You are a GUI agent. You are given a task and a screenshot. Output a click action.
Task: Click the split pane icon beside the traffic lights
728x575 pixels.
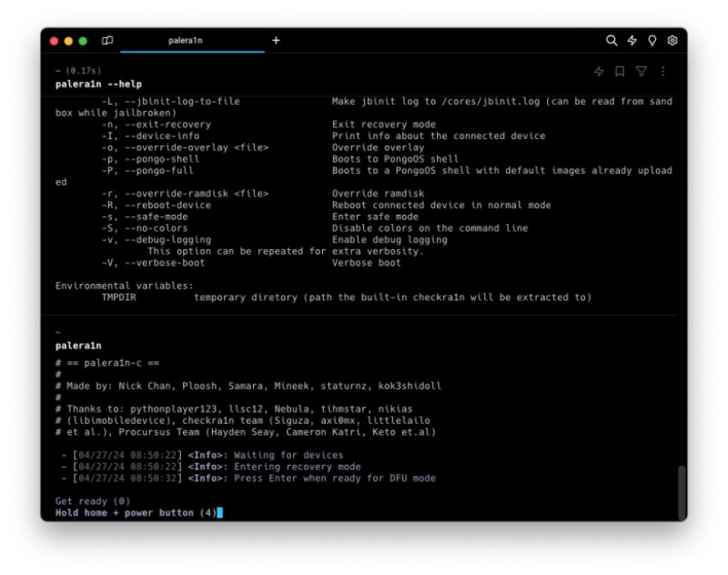pos(107,40)
